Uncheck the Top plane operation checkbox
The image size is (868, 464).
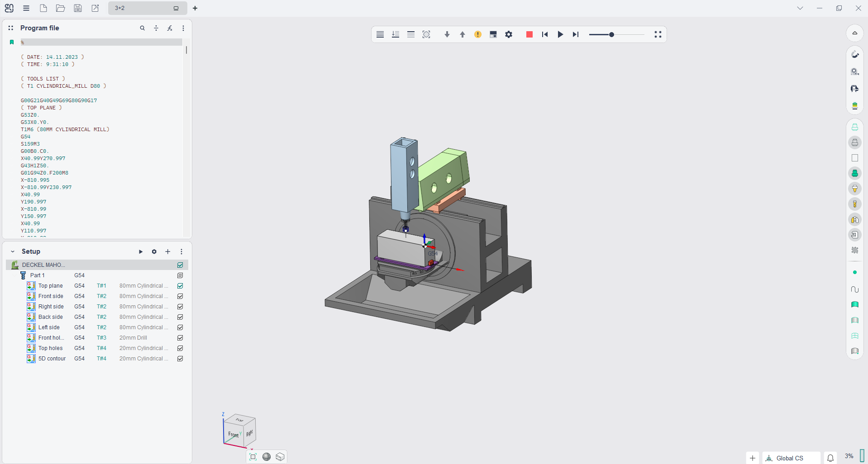(x=180, y=286)
